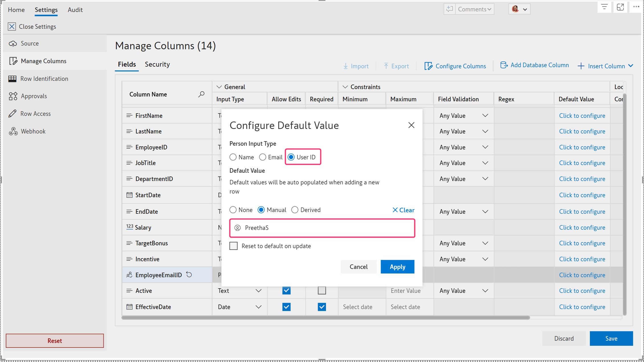Screen dimensions: 644x362
Task: Click the Configure Columns icon
Action: point(428,66)
